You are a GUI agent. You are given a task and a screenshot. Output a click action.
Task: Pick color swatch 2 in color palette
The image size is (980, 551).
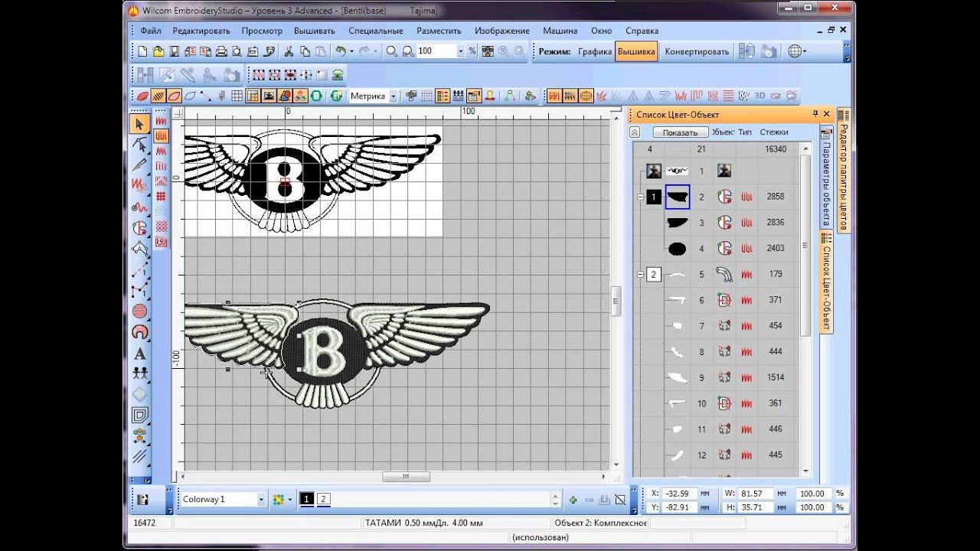(323, 500)
